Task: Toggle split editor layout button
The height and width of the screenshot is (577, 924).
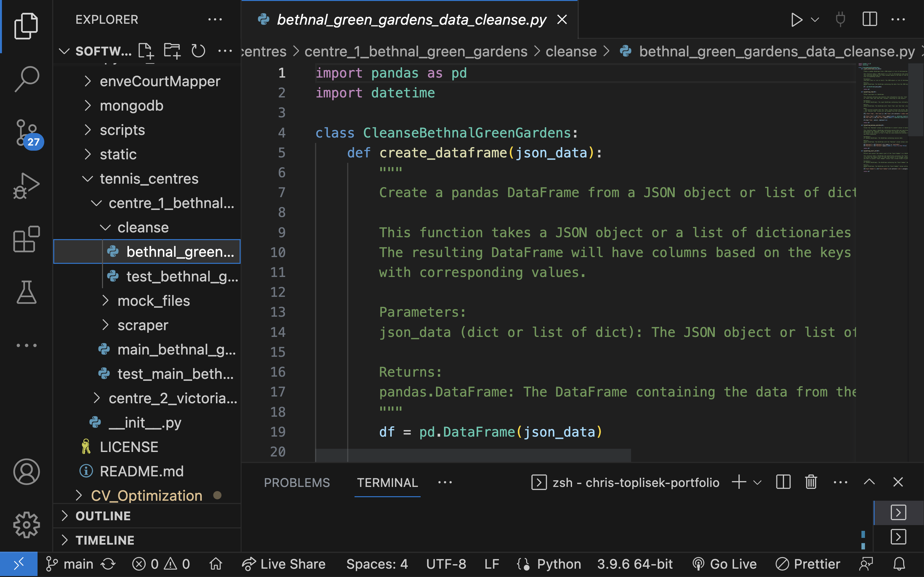Action: (x=869, y=20)
